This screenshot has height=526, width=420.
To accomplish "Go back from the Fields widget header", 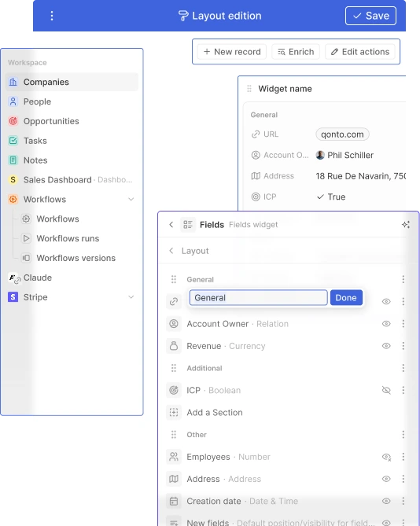I will [x=171, y=224].
